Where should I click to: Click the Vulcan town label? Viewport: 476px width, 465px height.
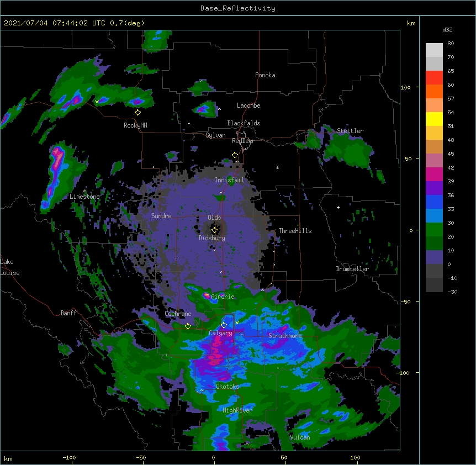click(300, 437)
